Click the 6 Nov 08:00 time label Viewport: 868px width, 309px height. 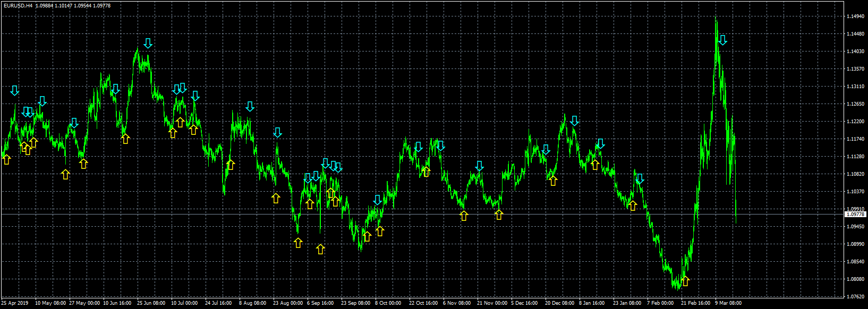pyautogui.click(x=457, y=303)
